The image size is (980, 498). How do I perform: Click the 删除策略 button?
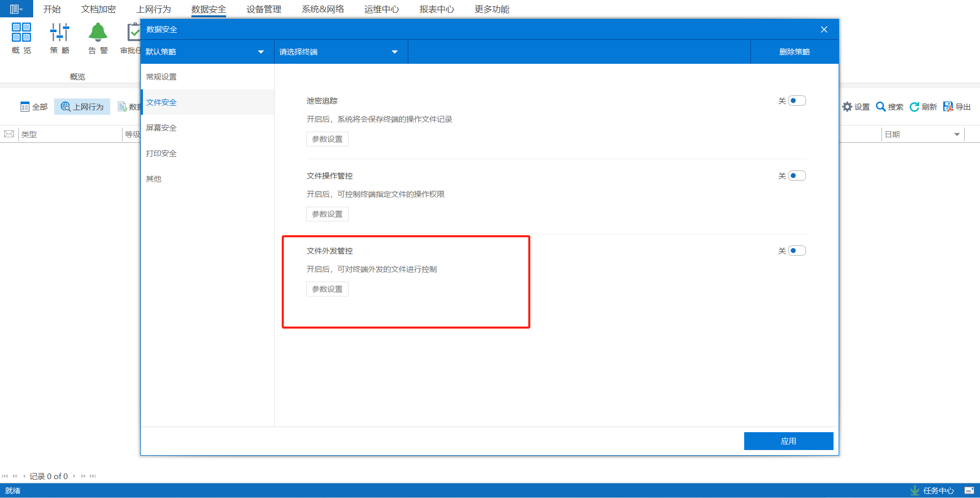pos(795,52)
